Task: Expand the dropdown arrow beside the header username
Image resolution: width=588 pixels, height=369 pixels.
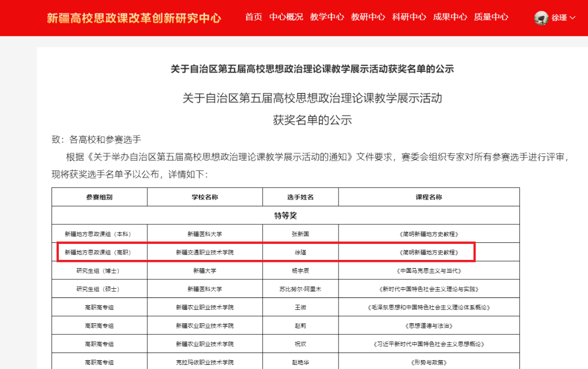Action: click(x=572, y=18)
